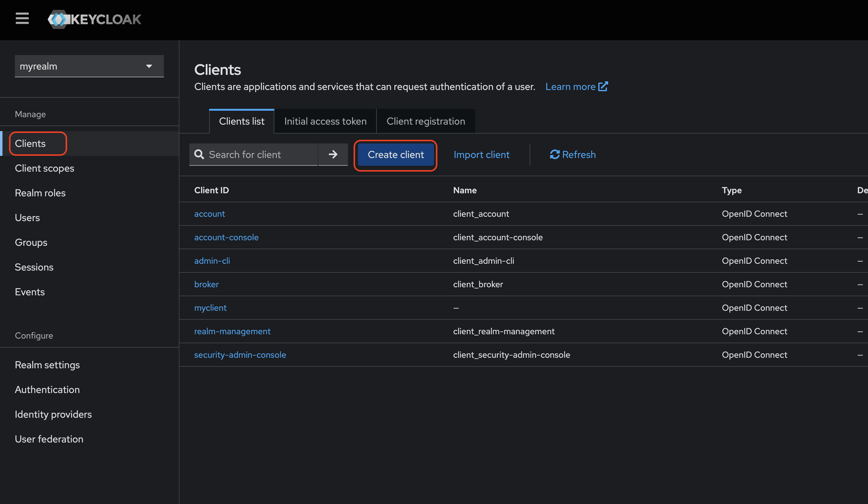Click the Import client link
Image resolution: width=868 pixels, height=504 pixels.
coord(481,155)
